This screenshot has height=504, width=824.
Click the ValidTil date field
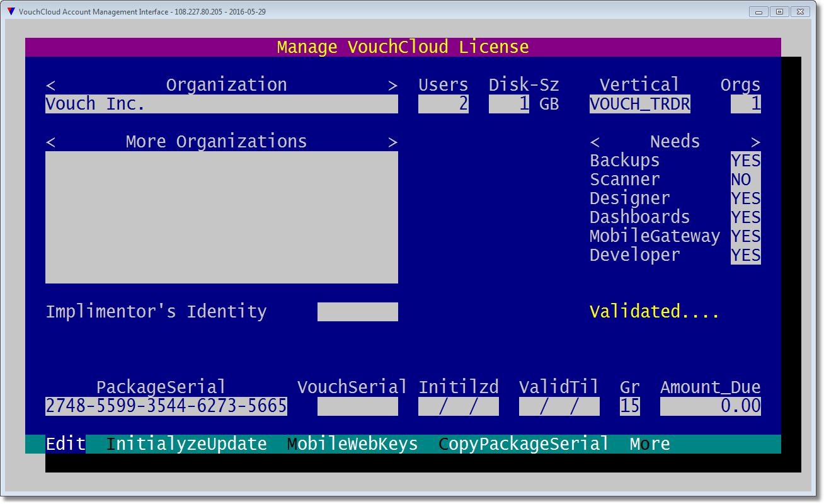[559, 406]
